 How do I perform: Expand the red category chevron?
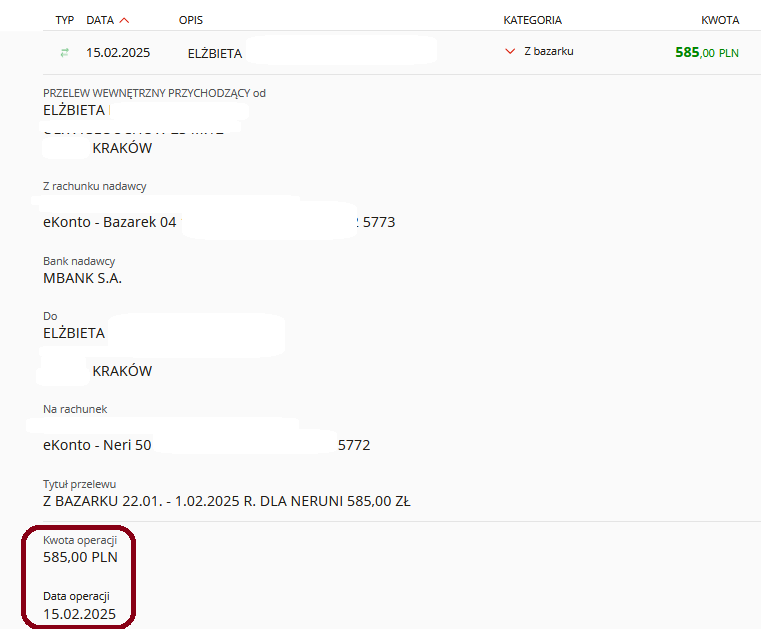click(x=510, y=52)
